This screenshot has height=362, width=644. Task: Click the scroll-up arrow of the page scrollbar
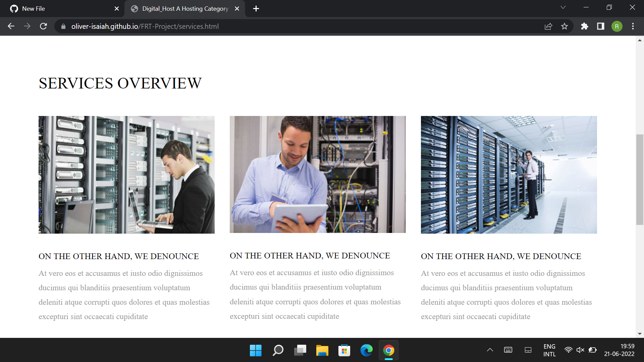[x=640, y=40]
